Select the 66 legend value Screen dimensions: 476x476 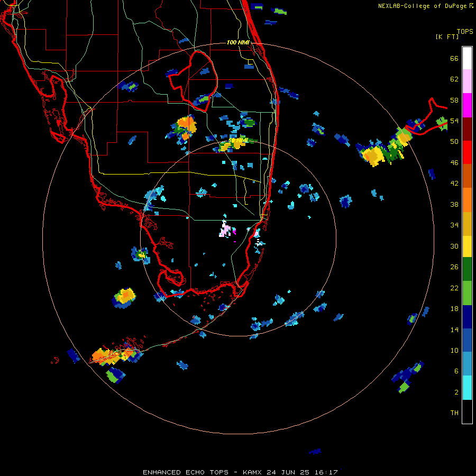coord(454,58)
